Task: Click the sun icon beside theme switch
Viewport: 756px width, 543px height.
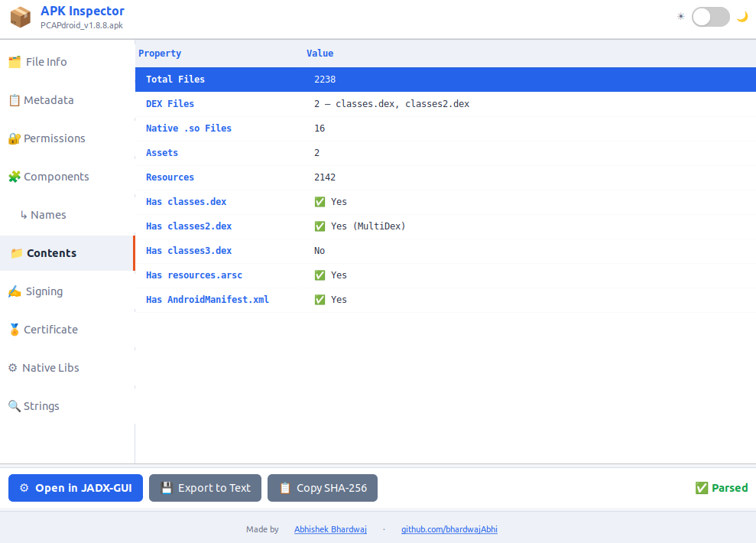Action: click(x=680, y=17)
